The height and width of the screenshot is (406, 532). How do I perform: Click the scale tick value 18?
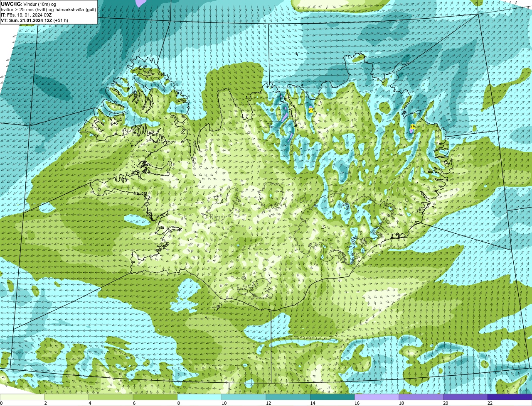[x=401, y=403]
